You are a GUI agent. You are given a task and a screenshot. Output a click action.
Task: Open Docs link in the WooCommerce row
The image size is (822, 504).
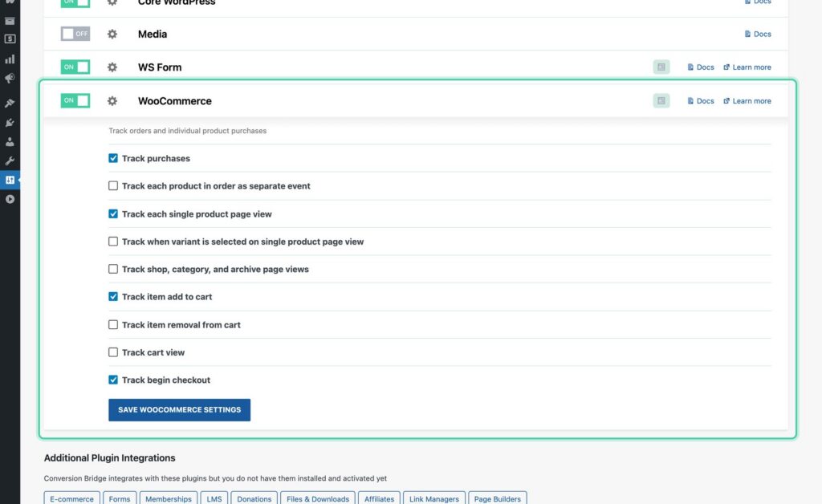point(700,100)
